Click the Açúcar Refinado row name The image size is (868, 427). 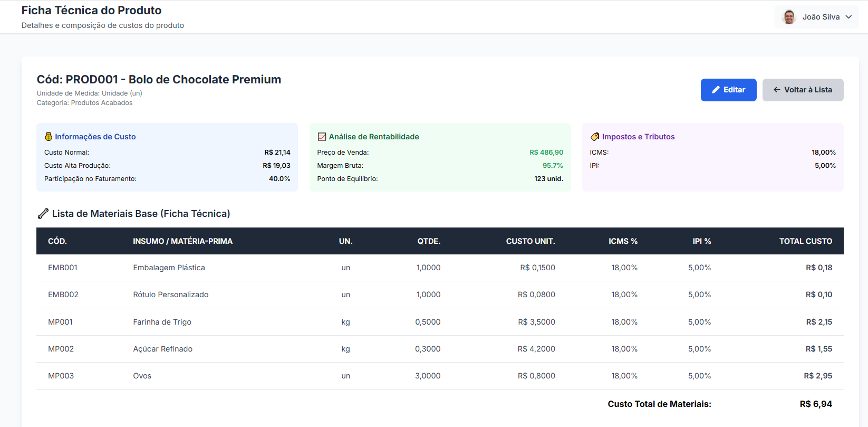point(162,349)
